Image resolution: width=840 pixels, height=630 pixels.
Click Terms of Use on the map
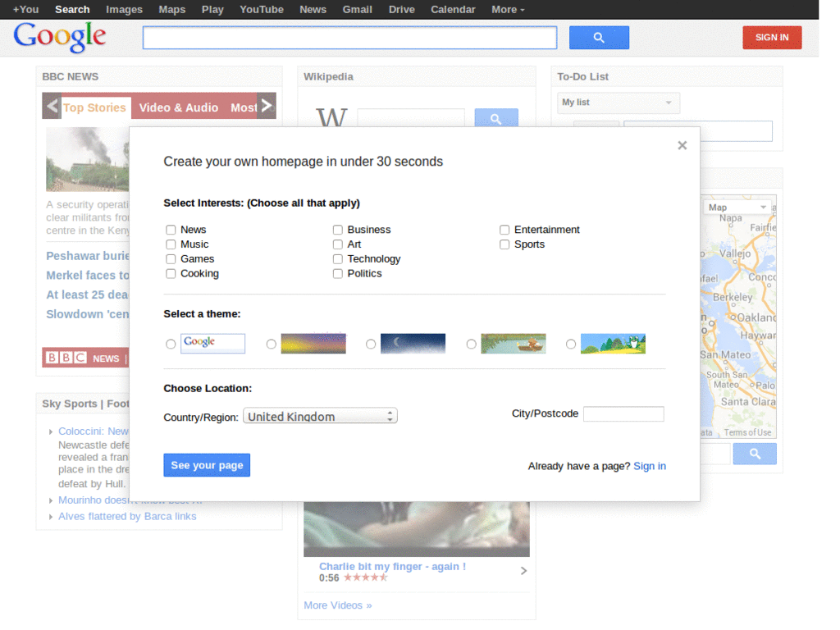coord(747,432)
